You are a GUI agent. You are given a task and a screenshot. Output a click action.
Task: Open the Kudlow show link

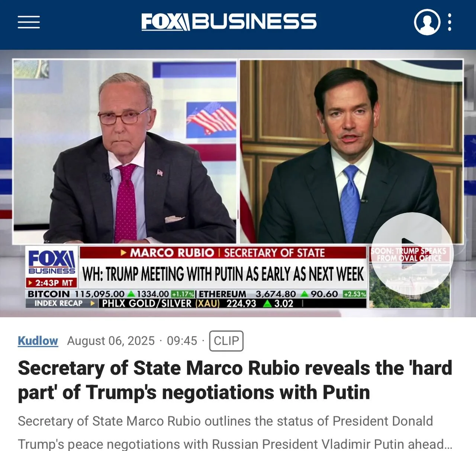point(38,341)
